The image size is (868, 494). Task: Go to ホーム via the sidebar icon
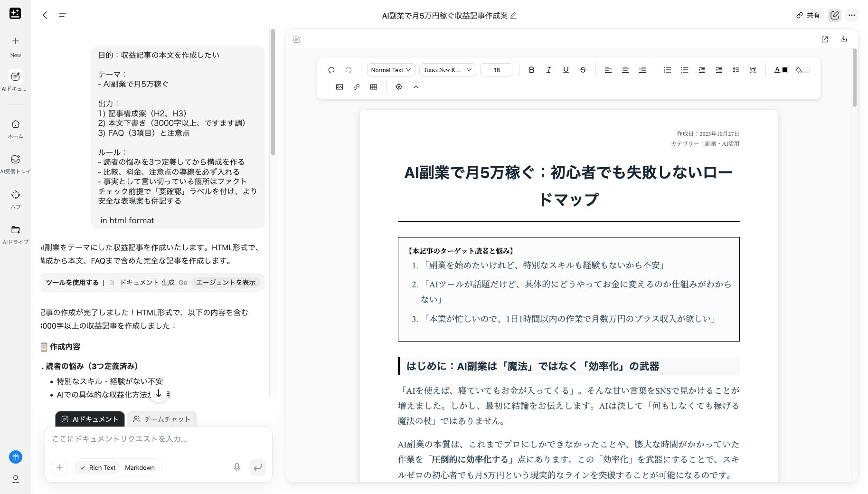[16, 128]
